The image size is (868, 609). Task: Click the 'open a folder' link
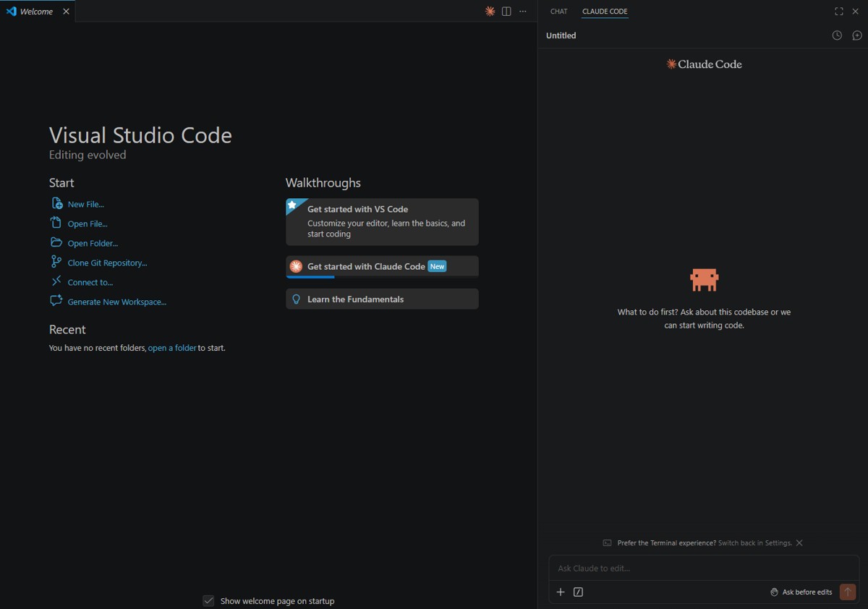tap(172, 348)
